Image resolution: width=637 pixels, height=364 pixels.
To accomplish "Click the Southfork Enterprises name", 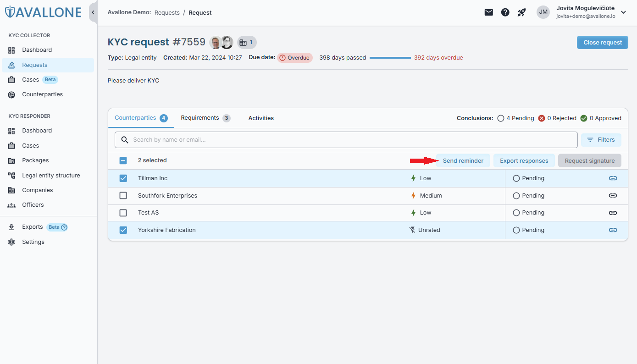I will [x=167, y=196].
